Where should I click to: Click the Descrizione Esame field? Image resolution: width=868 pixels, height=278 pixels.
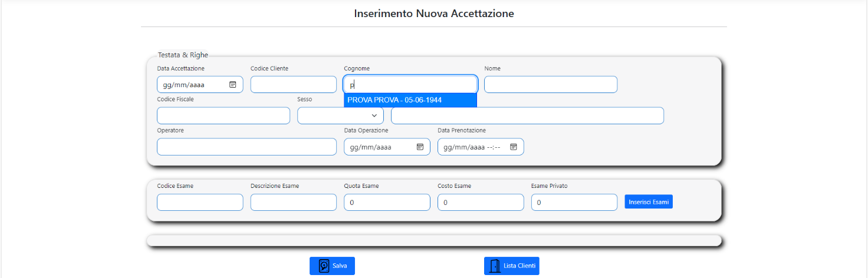point(294,202)
